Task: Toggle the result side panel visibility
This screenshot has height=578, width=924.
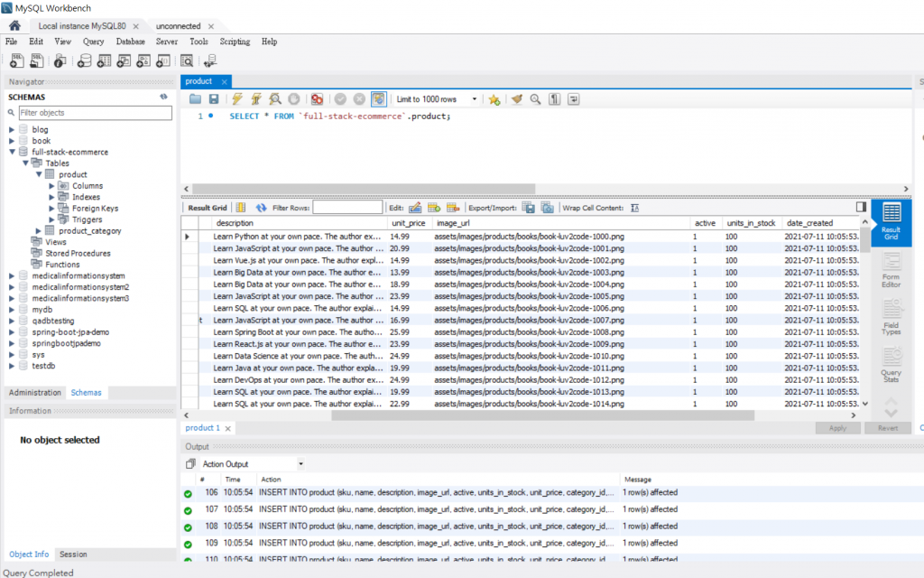Action: tap(861, 207)
